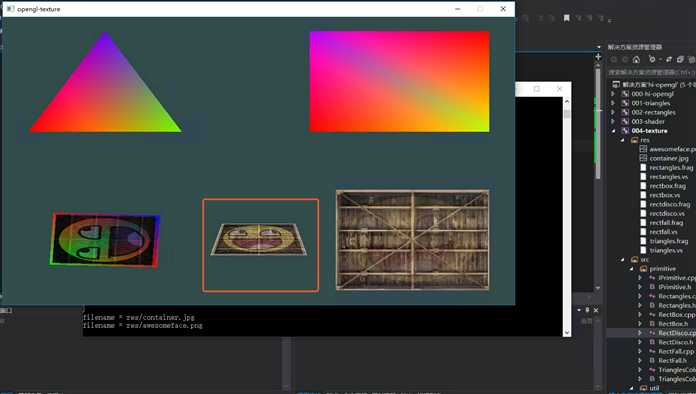Select triangles.vs in Solution Explorer
Viewport: 696px width, 394px height.
coord(666,250)
